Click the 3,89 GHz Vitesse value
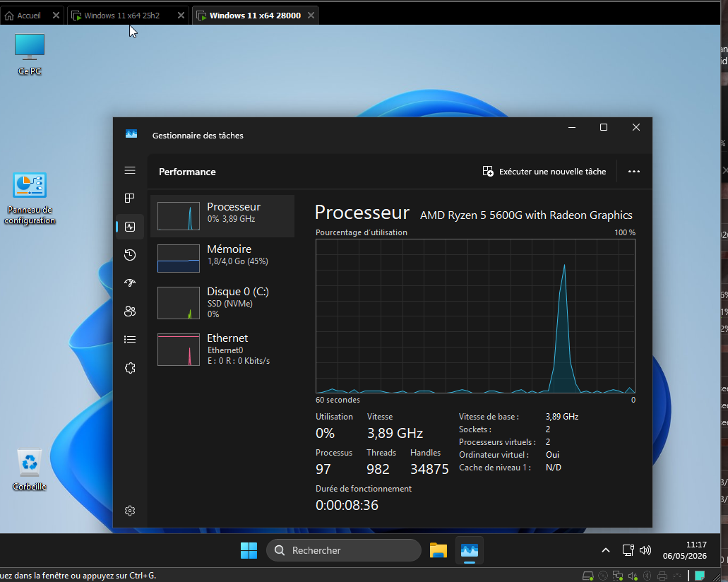Image resolution: width=728 pixels, height=582 pixels. click(395, 433)
